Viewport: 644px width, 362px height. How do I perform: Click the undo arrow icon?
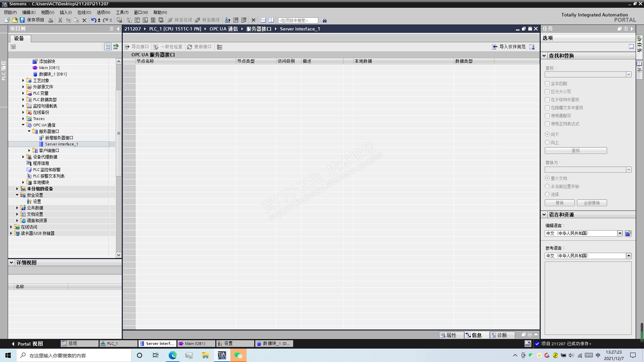pos(94,20)
